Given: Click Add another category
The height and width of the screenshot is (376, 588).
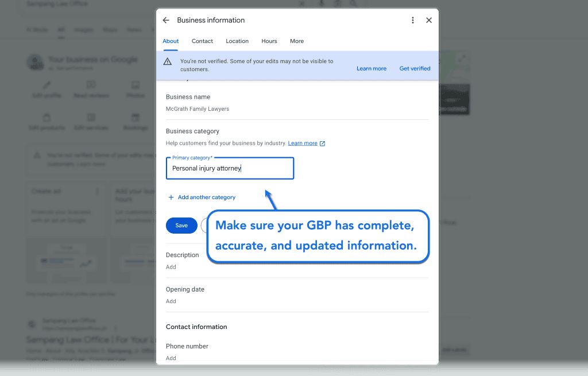Looking at the screenshot, I should pos(207,197).
